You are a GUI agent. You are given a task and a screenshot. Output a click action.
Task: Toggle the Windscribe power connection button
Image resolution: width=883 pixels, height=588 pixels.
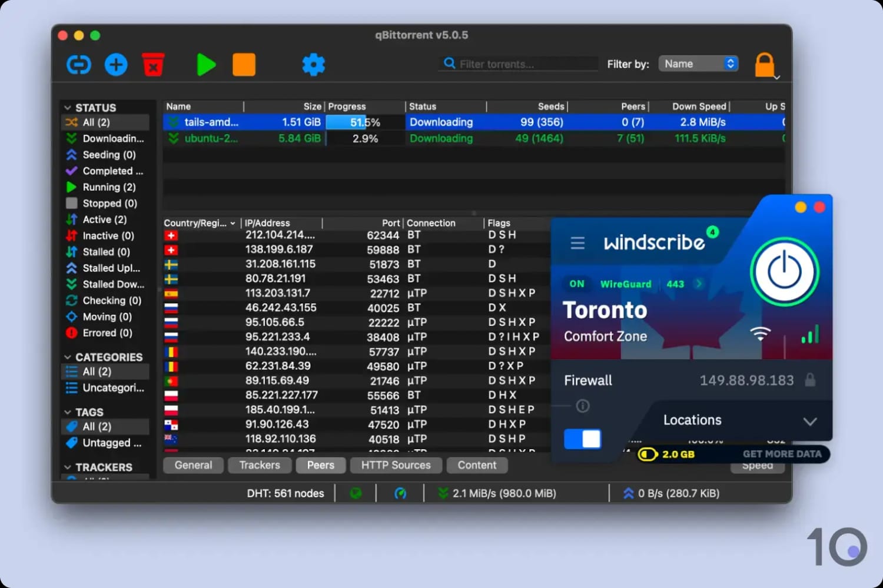pyautogui.click(x=784, y=272)
